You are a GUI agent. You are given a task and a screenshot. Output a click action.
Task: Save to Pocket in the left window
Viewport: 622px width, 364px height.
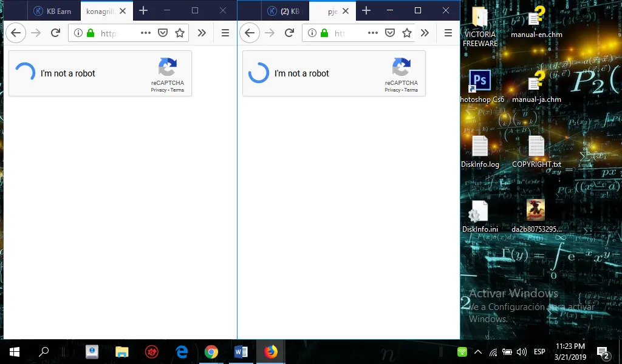[163, 33]
